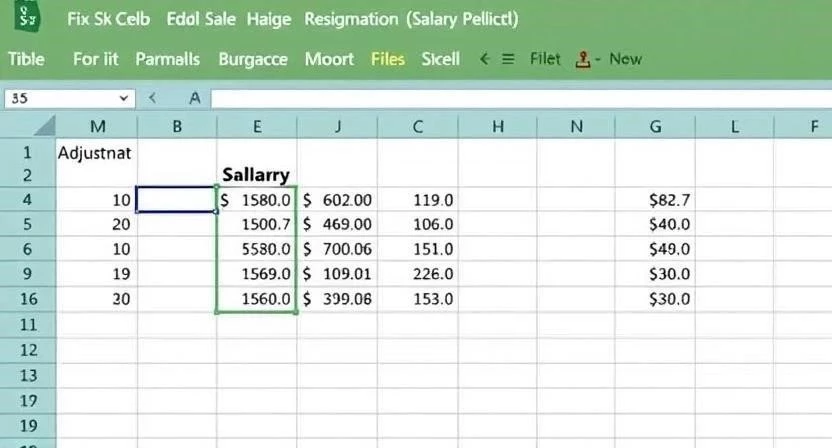Select the Sallarry header cell
The image size is (832, 448).
tap(257, 175)
